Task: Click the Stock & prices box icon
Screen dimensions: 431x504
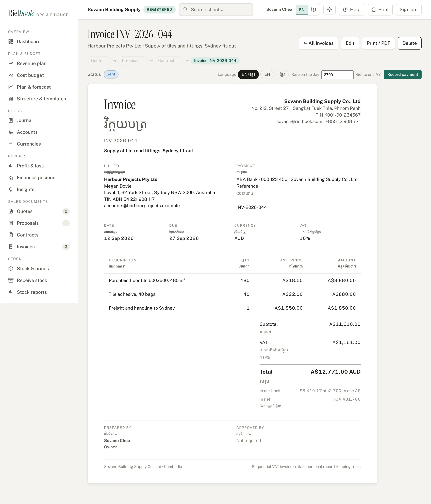Action: point(11,269)
